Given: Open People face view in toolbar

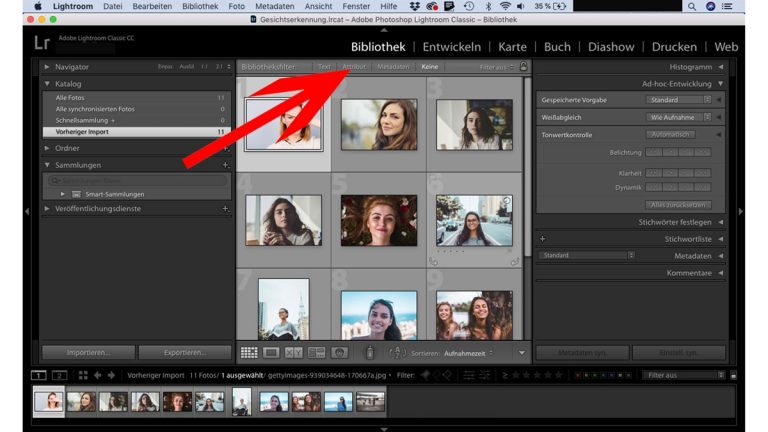Looking at the screenshot, I should pos(340,353).
